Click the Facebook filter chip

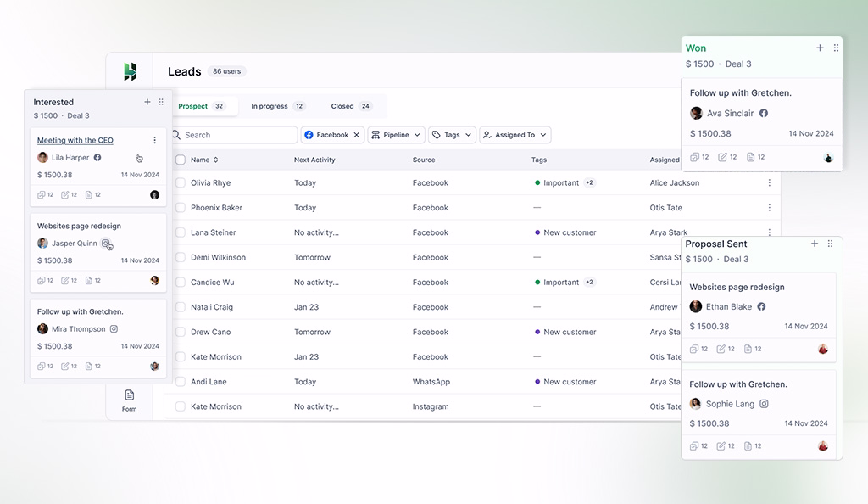332,135
